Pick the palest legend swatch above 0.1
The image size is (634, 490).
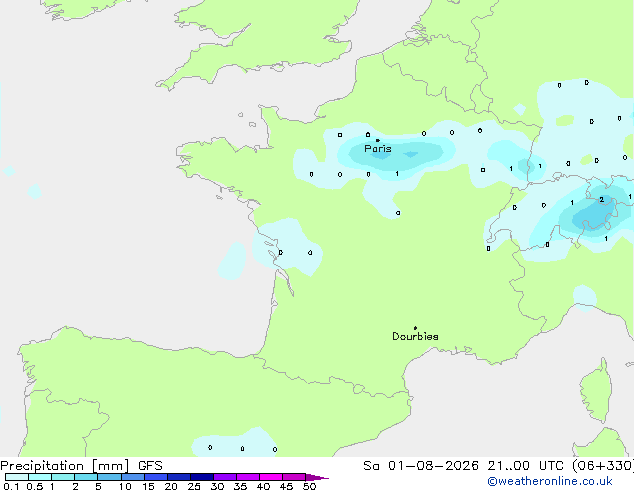(x=17, y=477)
